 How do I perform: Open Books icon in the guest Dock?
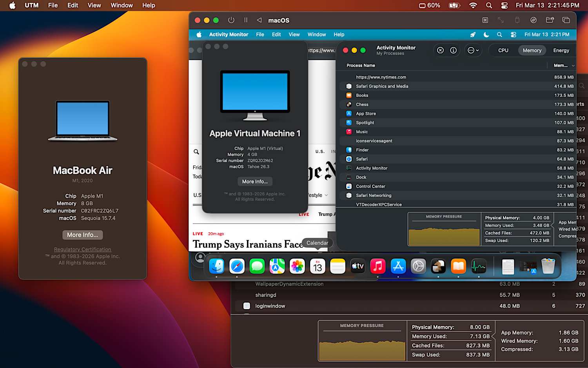tap(458, 266)
